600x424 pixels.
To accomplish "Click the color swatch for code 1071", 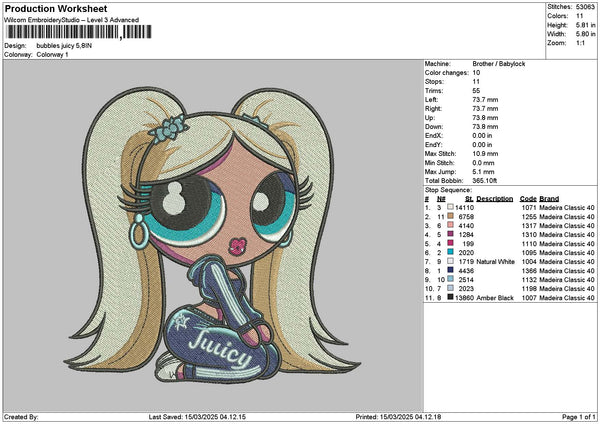I will pyautogui.click(x=450, y=207).
